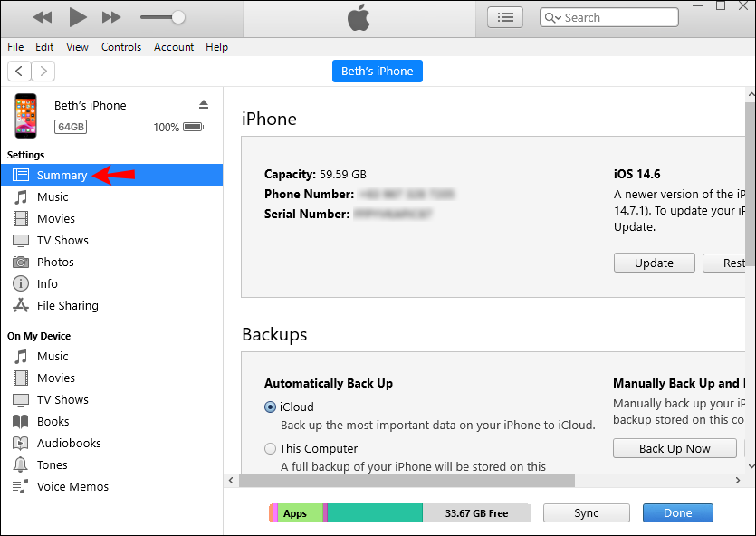Open the search magnifier dropdown
Viewport: 756px width, 536px height.
click(552, 18)
